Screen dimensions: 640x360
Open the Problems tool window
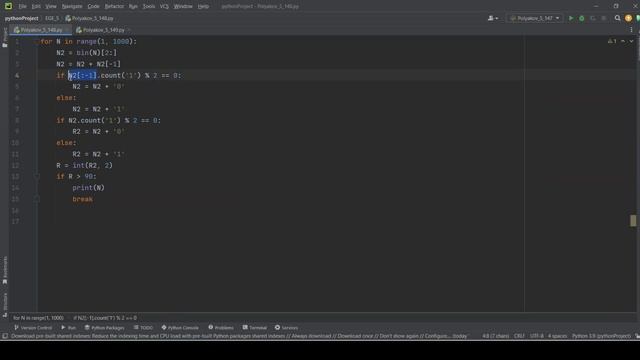click(221, 328)
